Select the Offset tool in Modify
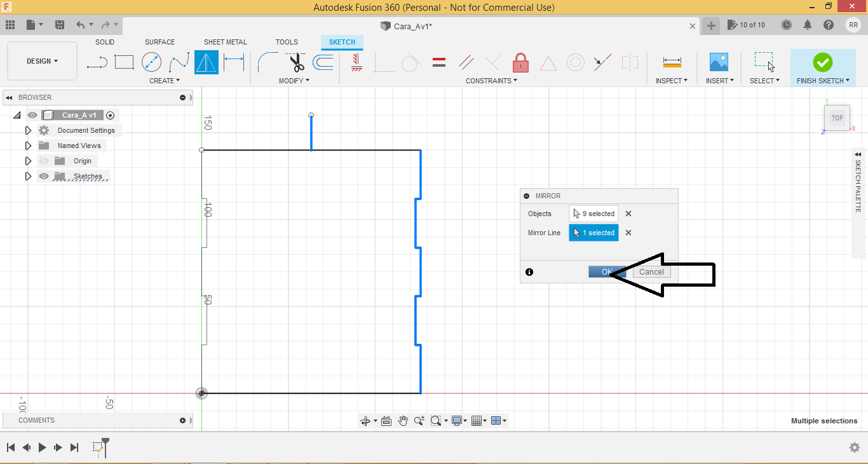The width and height of the screenshot is (868, 464). click(323, 62)
